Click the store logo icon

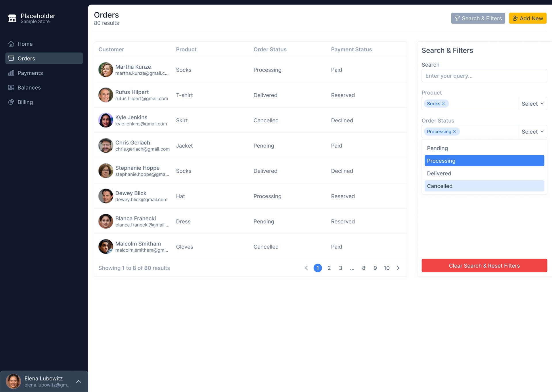point(12,18)
